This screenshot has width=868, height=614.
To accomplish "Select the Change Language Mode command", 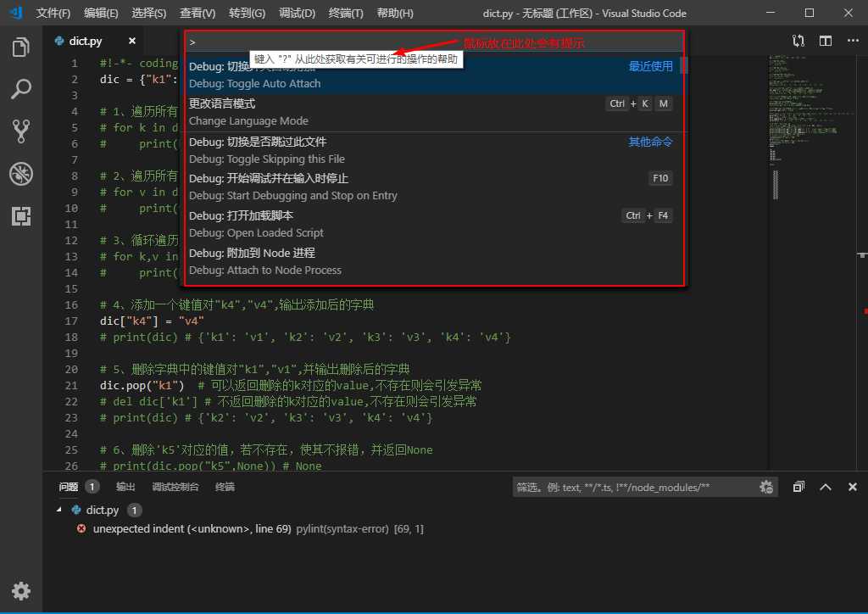I will (435, 112).
